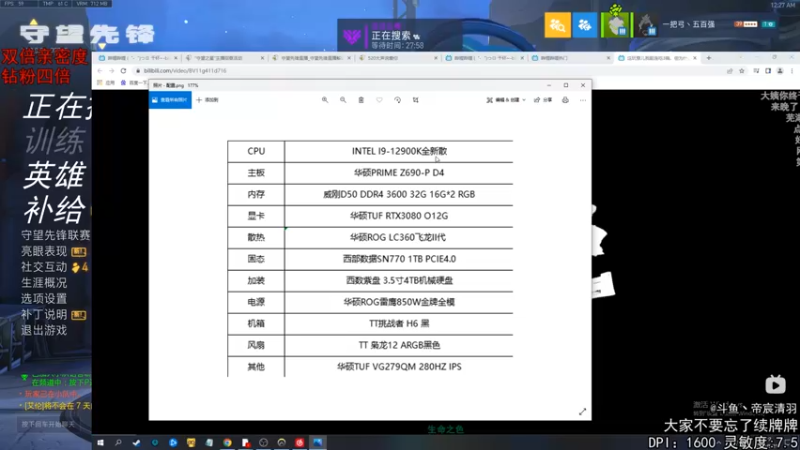Image resolution: width=800 pixels, height=450 pixels.
Task: Click the 华硕TUF RTX3080 O12G cell
Action: (x=399, y=216)
